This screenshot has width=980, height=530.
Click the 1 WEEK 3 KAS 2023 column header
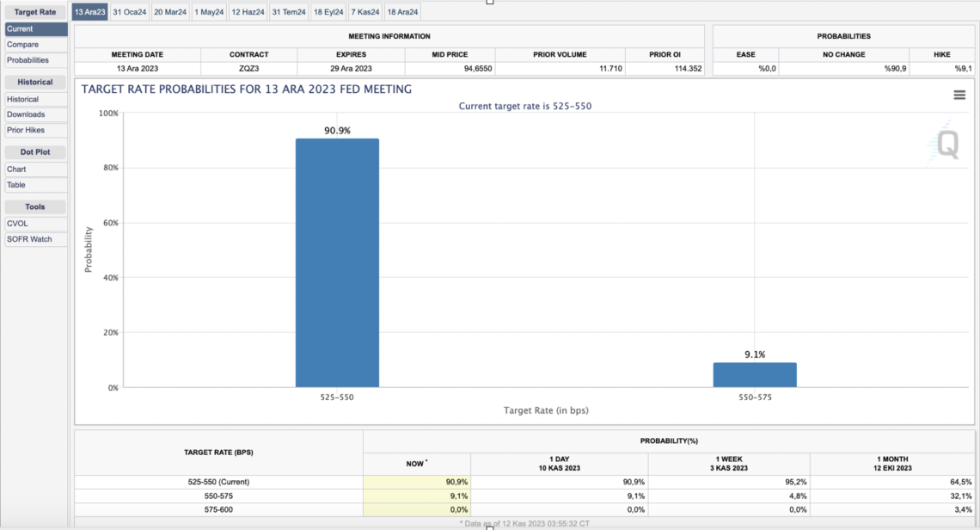tap(729, 464)
